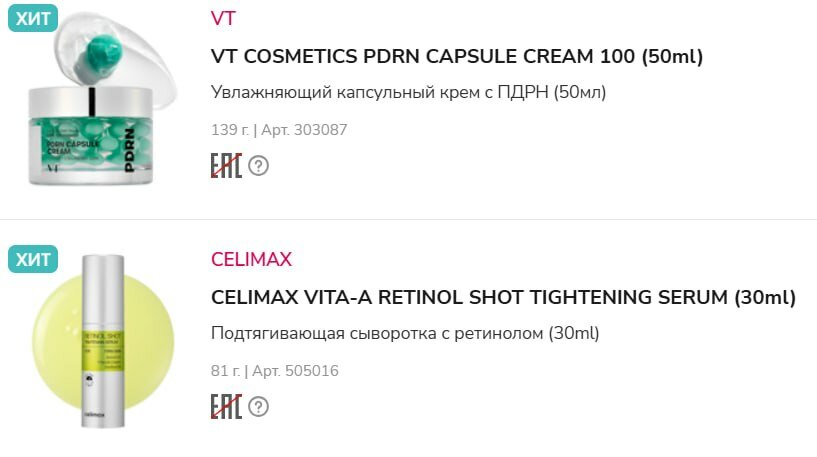This screenshot has width=817, height=457.
Task: Open the question mark help for VT cream
Action: tap(259, 166)
